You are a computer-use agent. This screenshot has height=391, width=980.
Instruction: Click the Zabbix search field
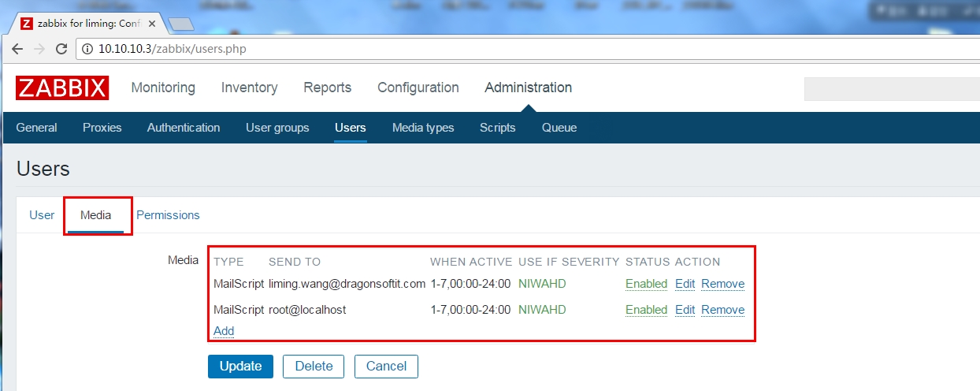(892, 89)
